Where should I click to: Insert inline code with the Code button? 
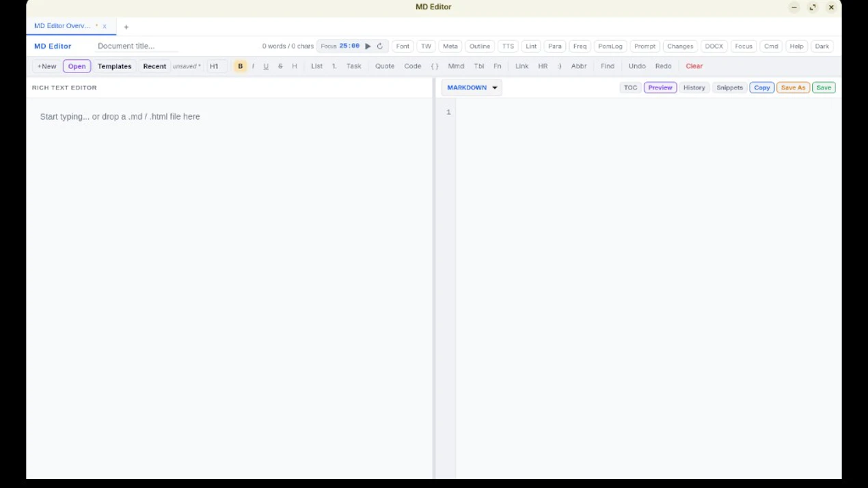413,66
